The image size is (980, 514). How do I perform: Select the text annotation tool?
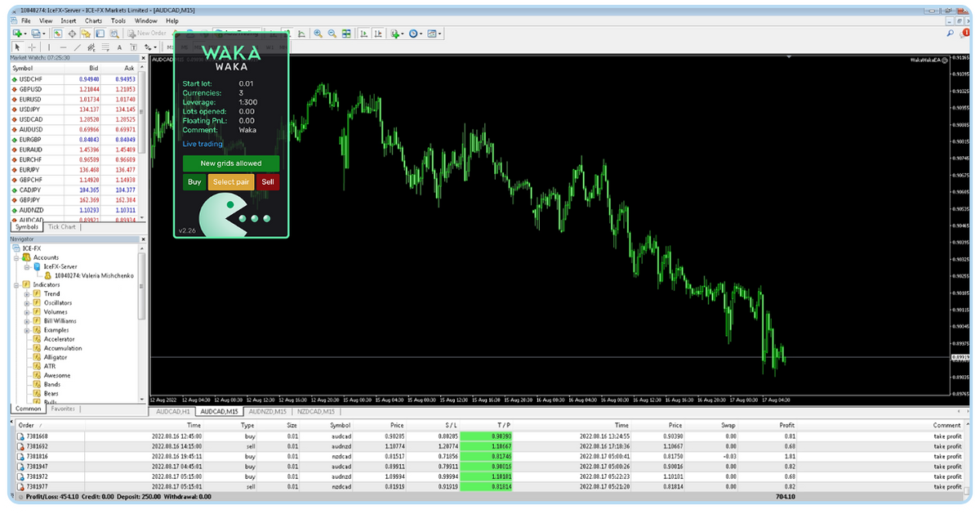(x=120, y=47)
